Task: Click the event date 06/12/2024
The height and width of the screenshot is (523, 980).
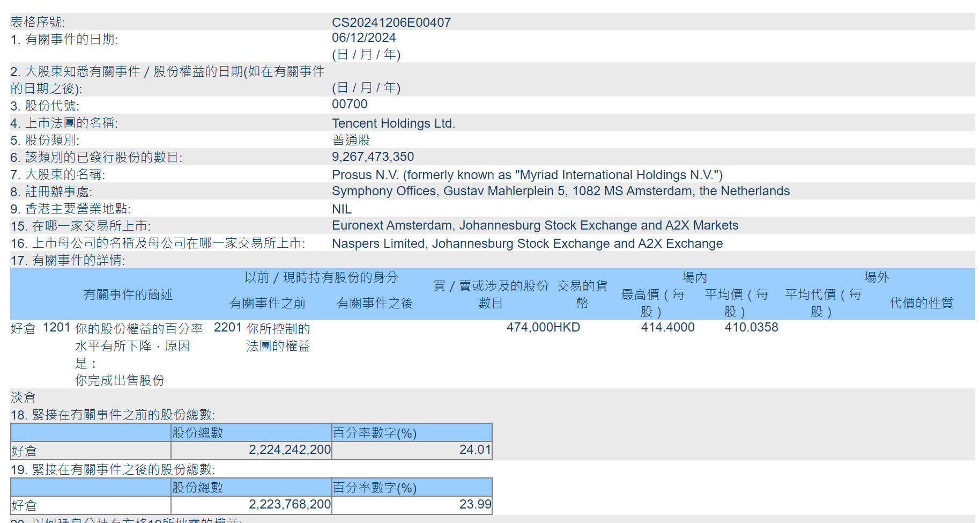Action: (363, 38)
